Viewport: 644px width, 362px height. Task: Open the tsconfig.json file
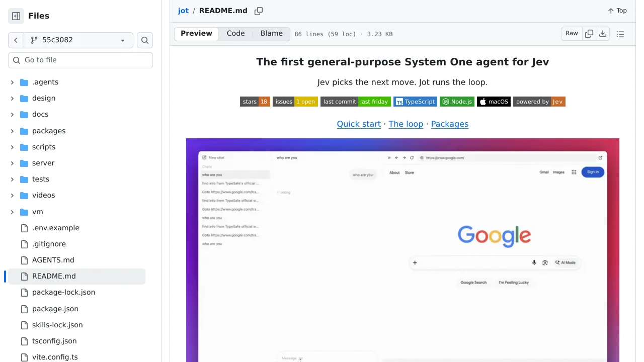(x=54, y=341)
